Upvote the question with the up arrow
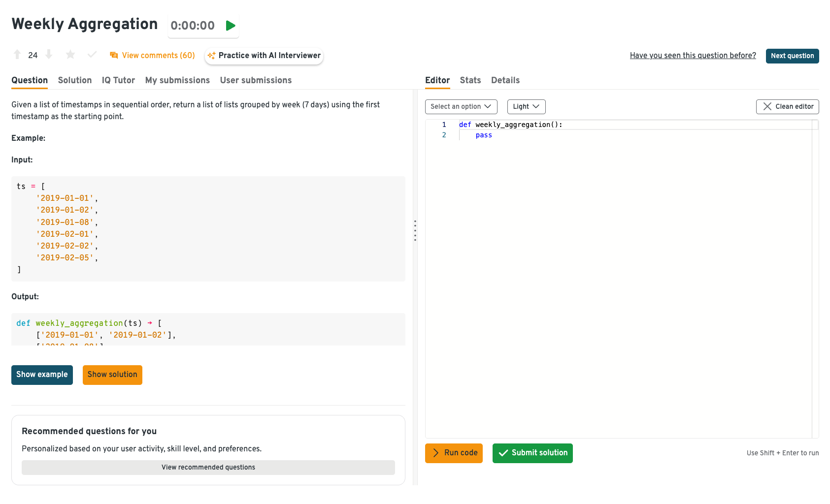830x504 pixels. tap(17, 55)
